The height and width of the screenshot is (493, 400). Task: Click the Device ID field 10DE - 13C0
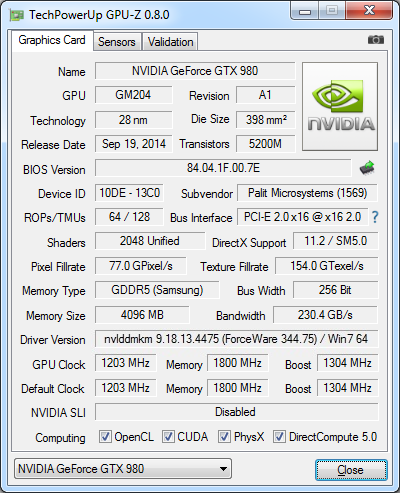coord(129,193)
